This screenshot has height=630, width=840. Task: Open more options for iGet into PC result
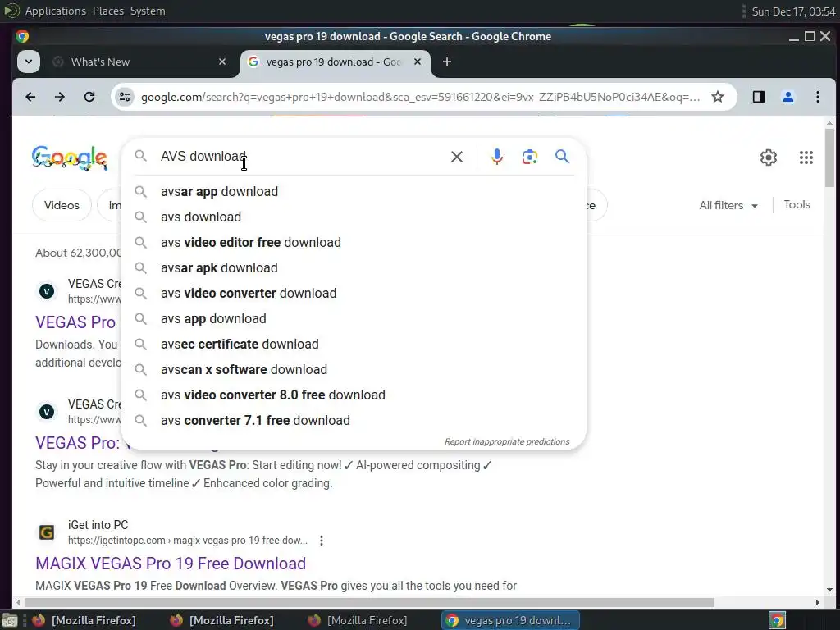322,541
